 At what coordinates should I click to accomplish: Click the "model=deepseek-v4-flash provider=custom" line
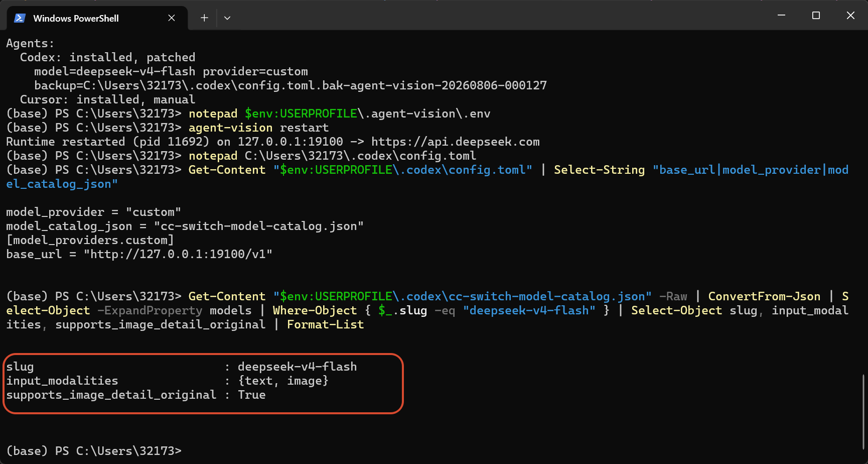click(x=171, y=71)
